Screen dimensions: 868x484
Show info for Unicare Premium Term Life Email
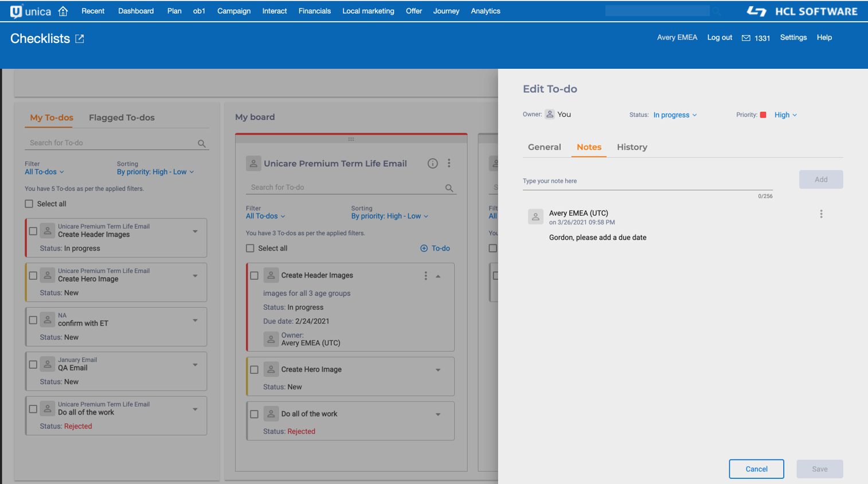click(433, 163)
